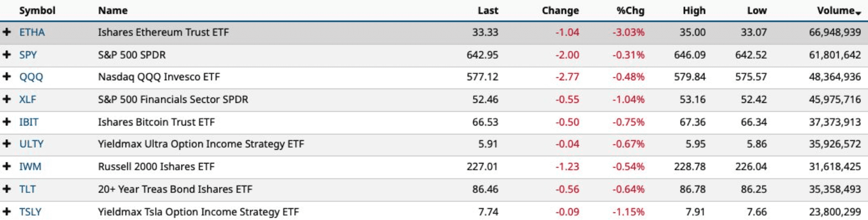Sort table by Last column header
The width and height of the screenshot is (868, 220).
point(488,11)
